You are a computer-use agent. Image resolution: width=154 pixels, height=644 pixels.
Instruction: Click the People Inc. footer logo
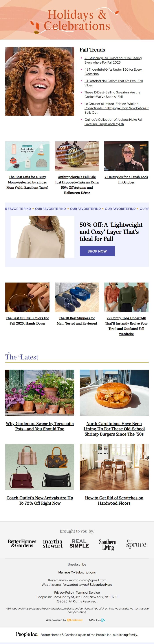click(x=27, y=634)
